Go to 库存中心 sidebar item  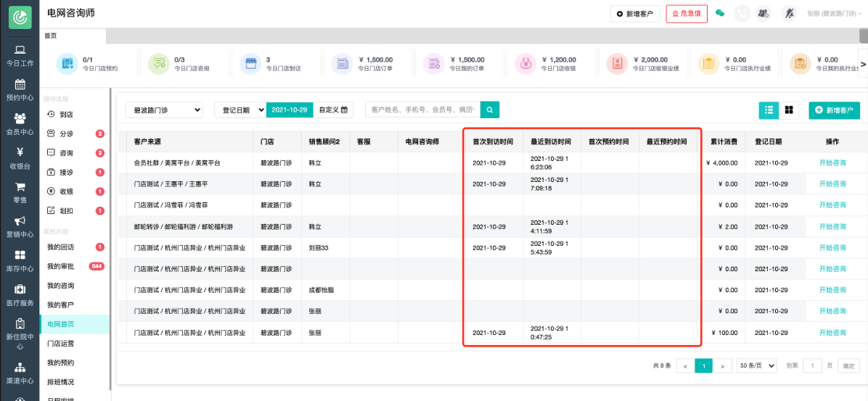pyautogui.click(x=20, y=262)
